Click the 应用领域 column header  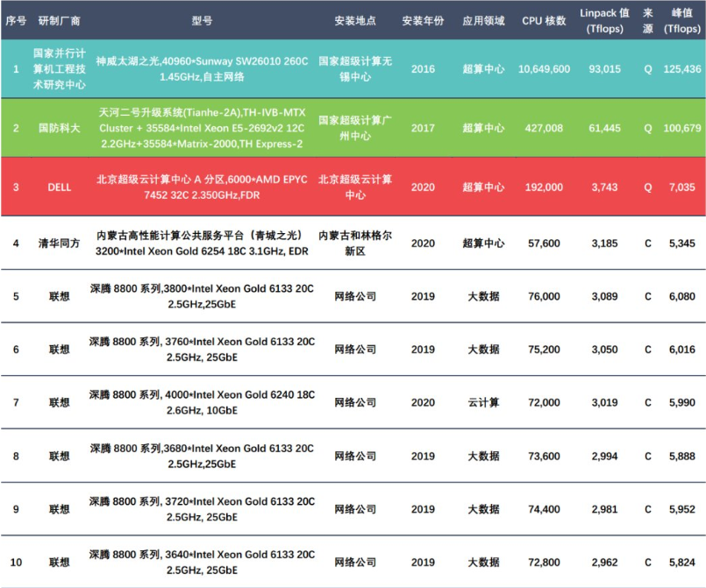[483, 21]
